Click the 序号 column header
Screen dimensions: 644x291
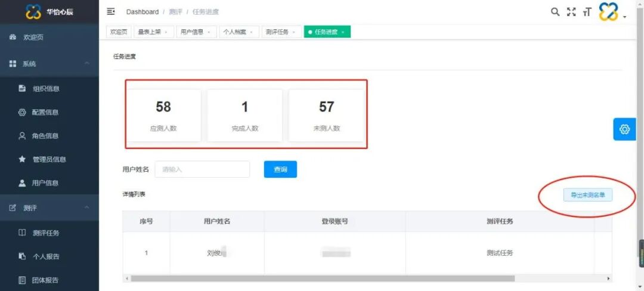coord(146,221)
